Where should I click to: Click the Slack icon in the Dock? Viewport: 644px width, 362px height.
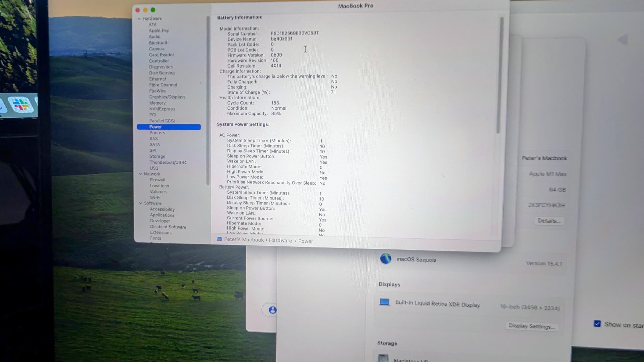pyautogui.click(x=21, y=105)
